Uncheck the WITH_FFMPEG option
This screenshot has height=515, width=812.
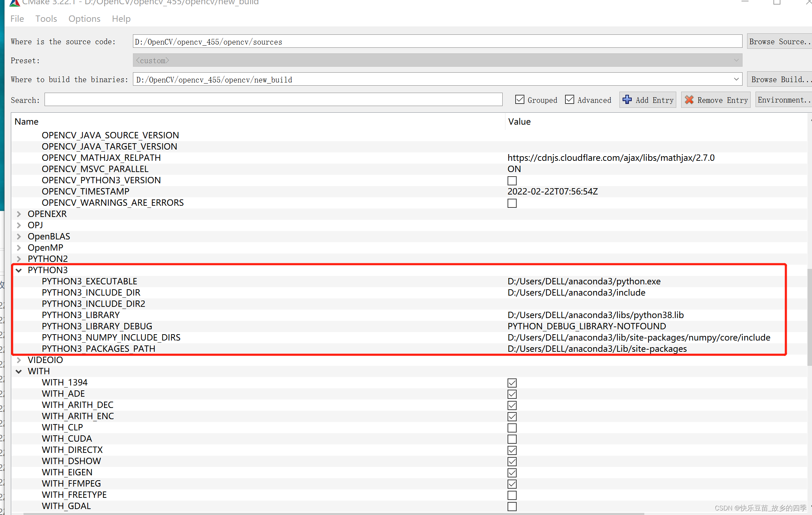(512, 484)
